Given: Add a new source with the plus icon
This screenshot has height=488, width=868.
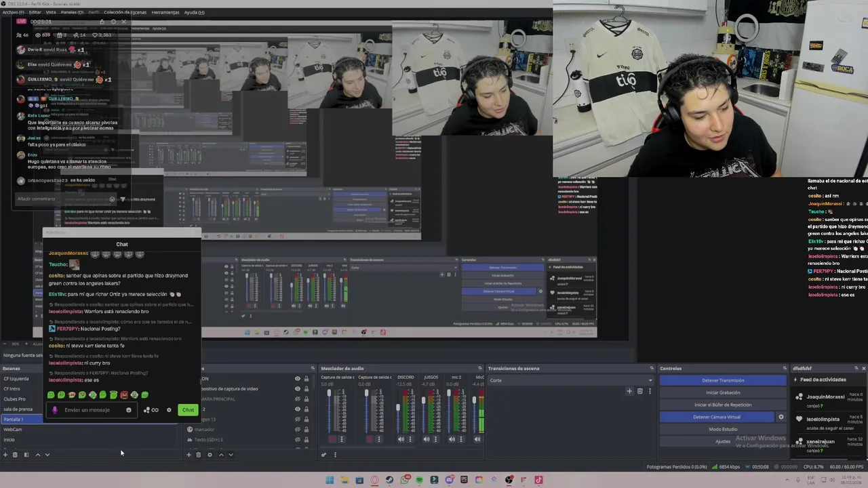Looking at the screenshot, I should [189, 455].
